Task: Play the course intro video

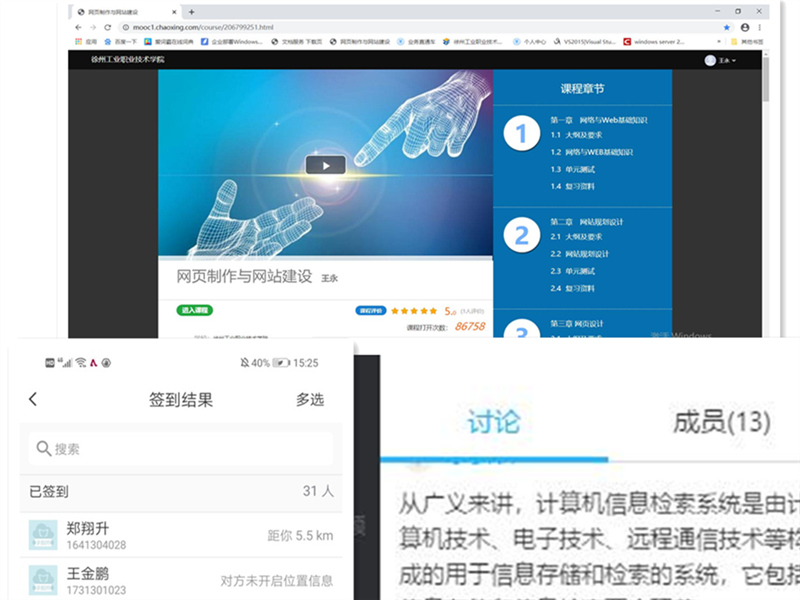Action: click(318, 166)
